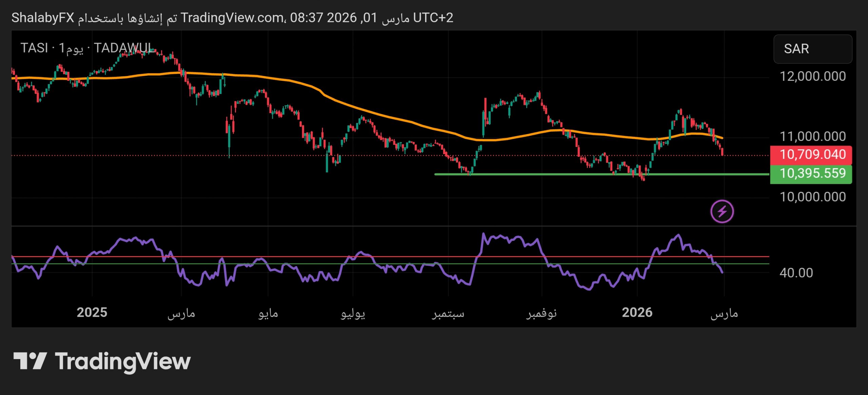This screenshot has height=395, width=868.
Task: Click the green 10,395.559 price label
Action: pos(811,174)
